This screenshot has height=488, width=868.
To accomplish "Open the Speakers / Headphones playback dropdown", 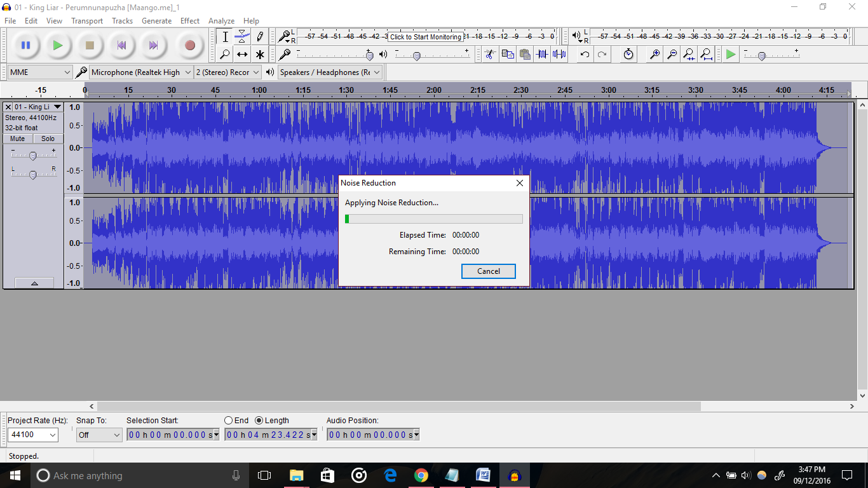I will click(330, 72).
